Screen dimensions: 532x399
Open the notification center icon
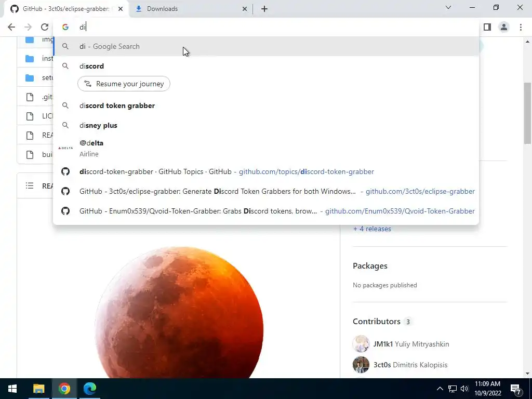(x=516, y=389)
